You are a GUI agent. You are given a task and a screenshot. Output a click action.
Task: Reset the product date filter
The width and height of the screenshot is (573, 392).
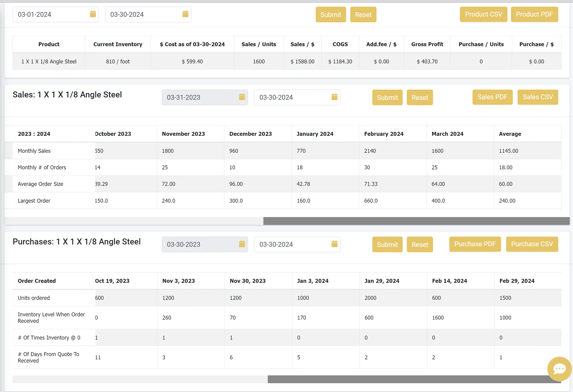(363, 15)
